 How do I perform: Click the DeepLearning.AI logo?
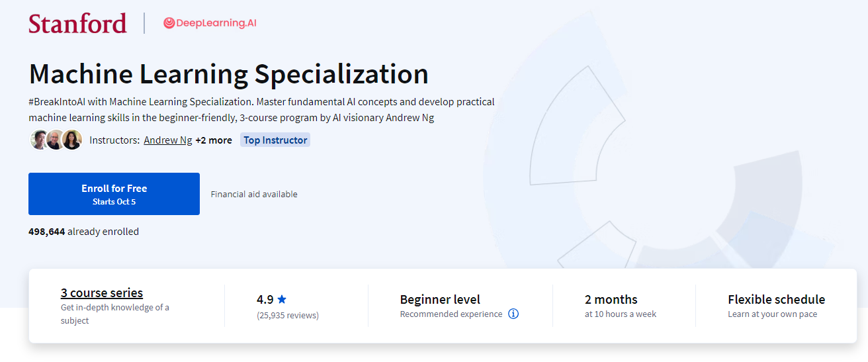(x=210, y=23)
